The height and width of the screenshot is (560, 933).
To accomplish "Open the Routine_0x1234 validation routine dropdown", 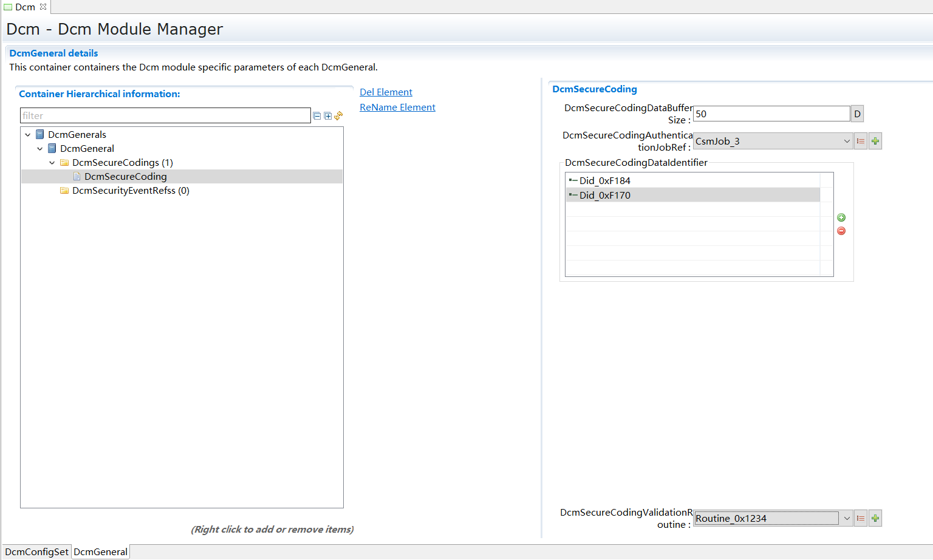I will [x=847, y=519].
